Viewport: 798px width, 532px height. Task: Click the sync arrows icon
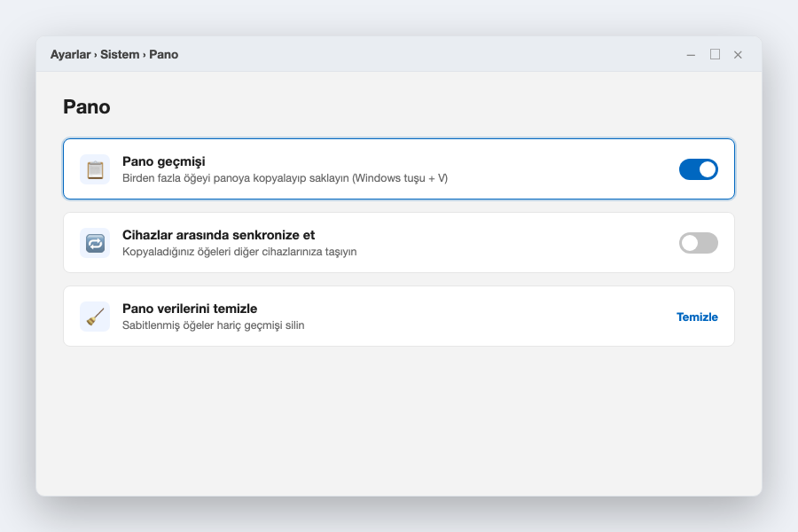point(95,243)
